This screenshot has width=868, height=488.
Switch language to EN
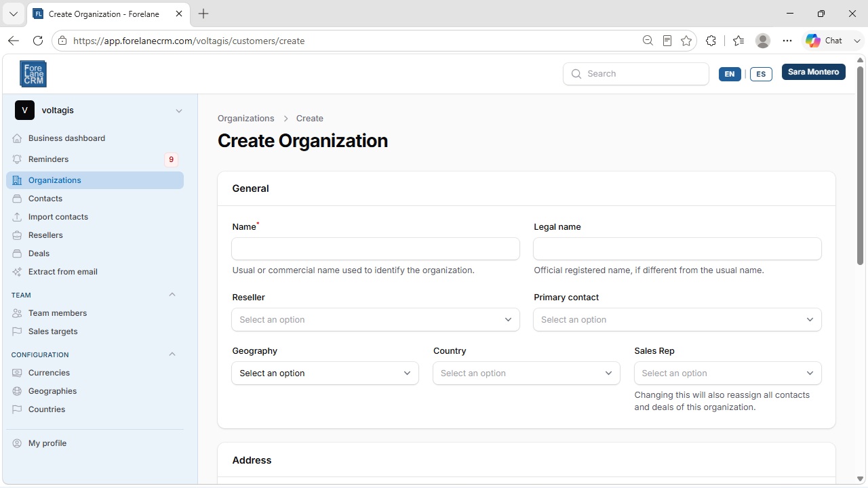(730, 74)
